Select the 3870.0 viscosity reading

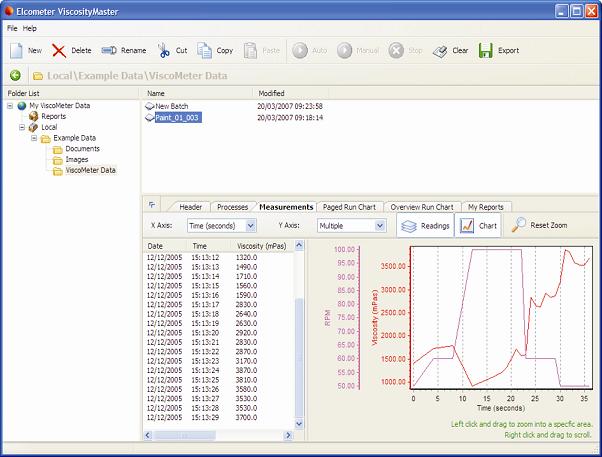[246, 370]
